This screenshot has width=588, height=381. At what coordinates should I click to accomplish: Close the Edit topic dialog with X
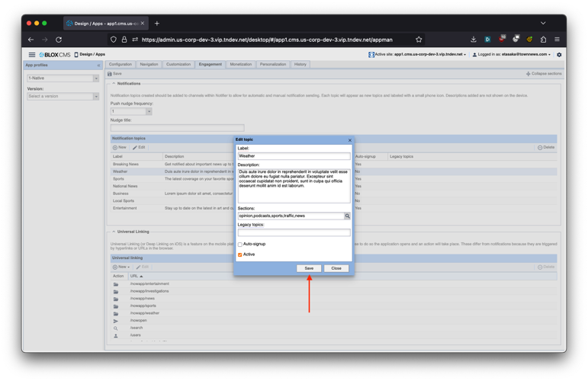350,140
